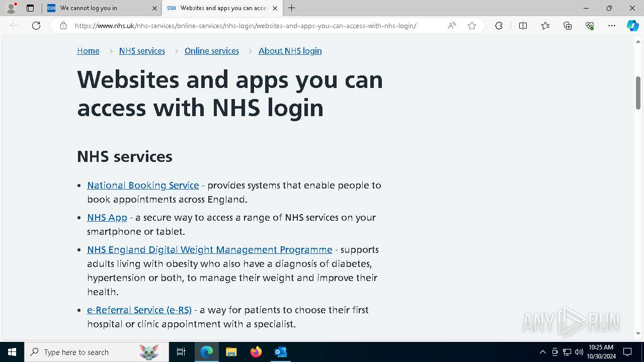The image size is (644, 362).
Task: Launch Firefox from the taskbar
Action: click(256, 352)
